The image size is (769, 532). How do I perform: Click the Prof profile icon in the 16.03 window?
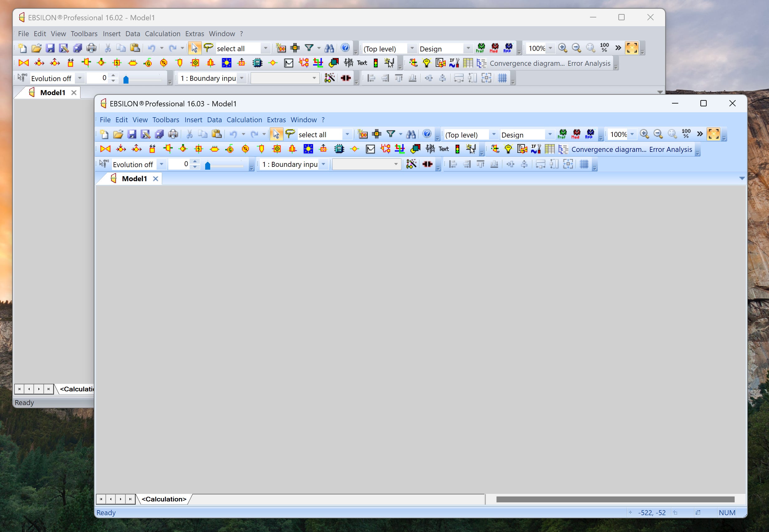click(x=562, y=134)
